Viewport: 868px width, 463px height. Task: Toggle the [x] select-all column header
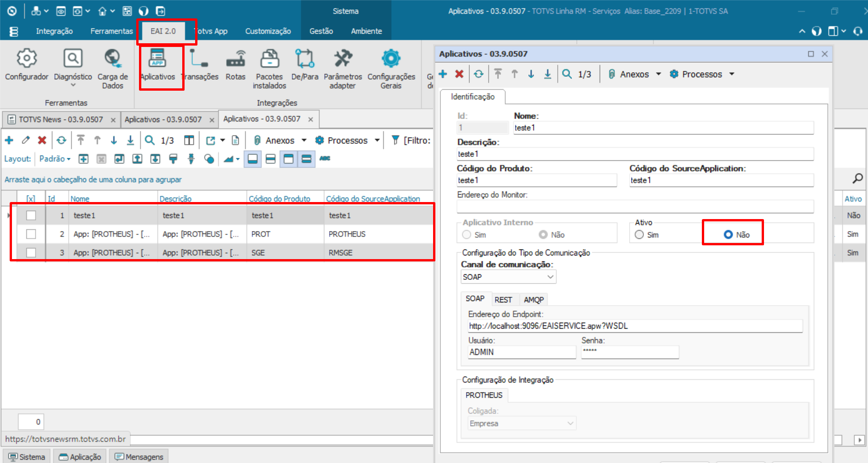(x=31, y=199)
